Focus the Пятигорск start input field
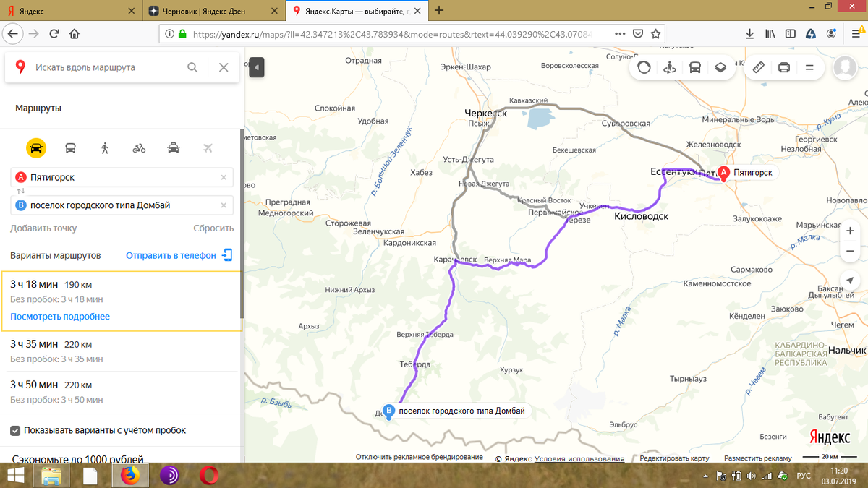 (x=122, y=177)
